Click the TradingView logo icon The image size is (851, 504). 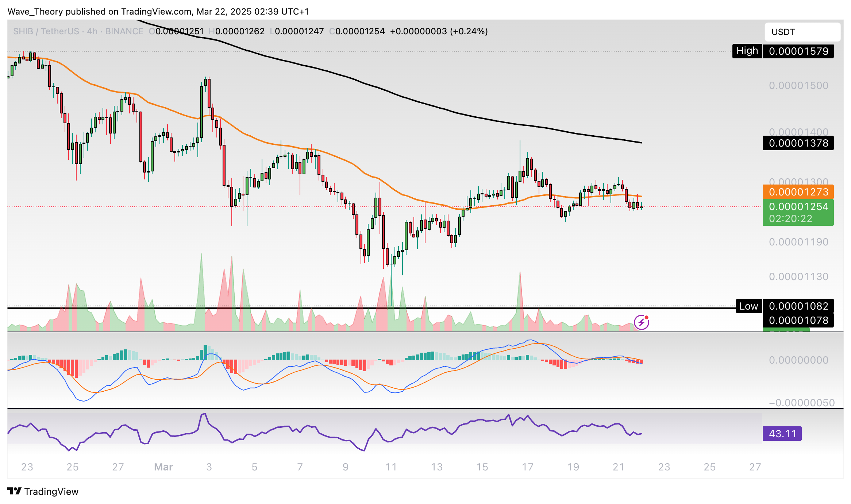(x=15, y=491)
